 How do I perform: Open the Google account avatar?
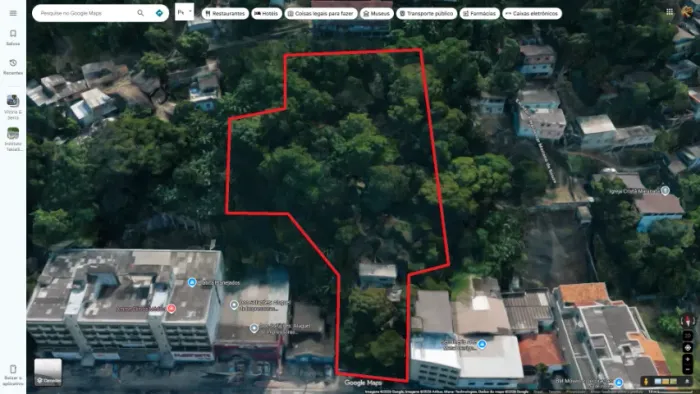[x=687, y=12]
